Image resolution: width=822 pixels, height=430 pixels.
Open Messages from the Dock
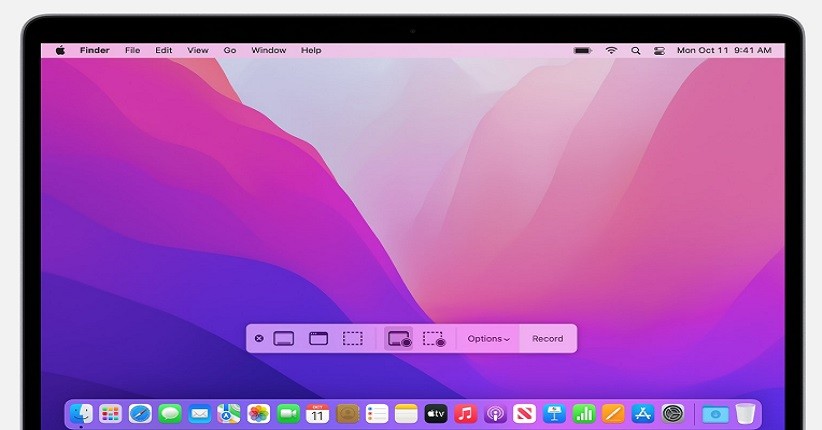(x=170, y=414)
